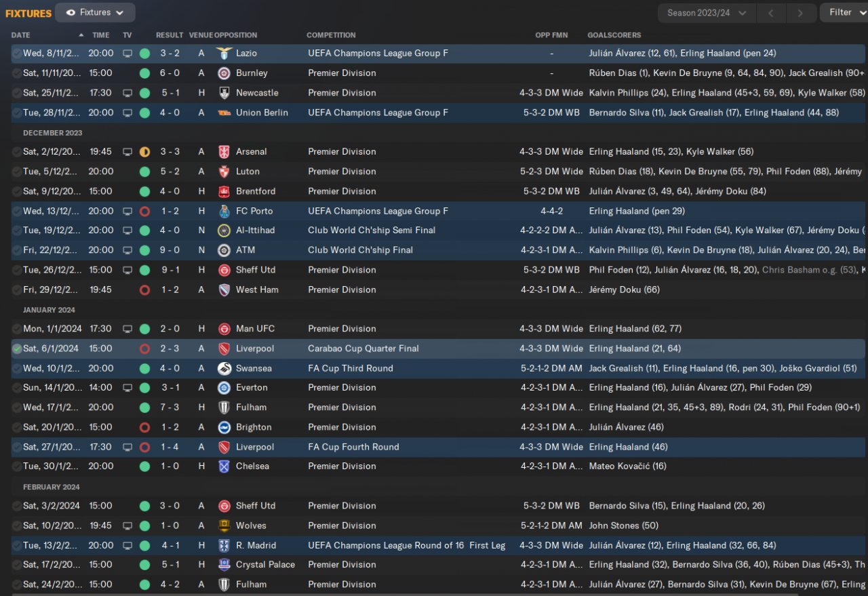
Task: Go to the next season with right arrow
Action: [800, 12]
